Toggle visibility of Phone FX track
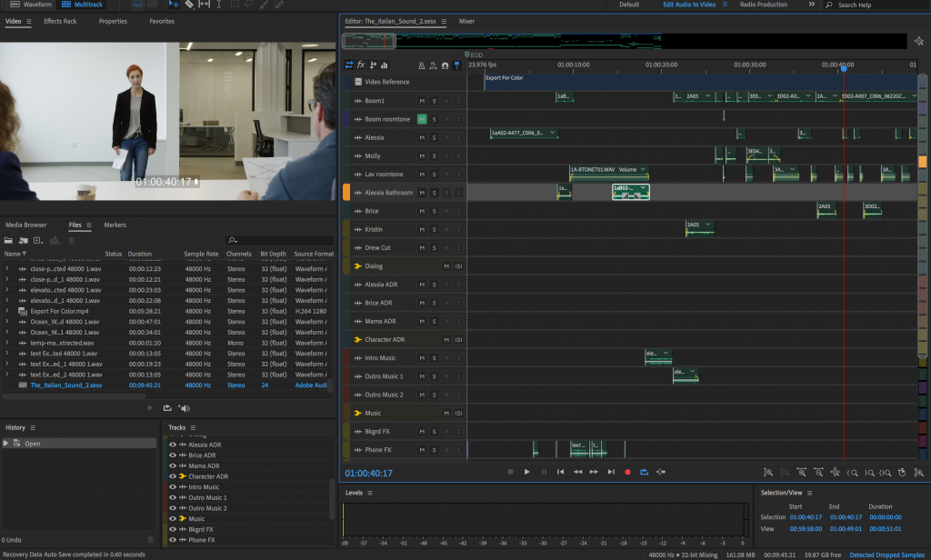The height and width of the screenshot is (560, 931). pos(173,540)
